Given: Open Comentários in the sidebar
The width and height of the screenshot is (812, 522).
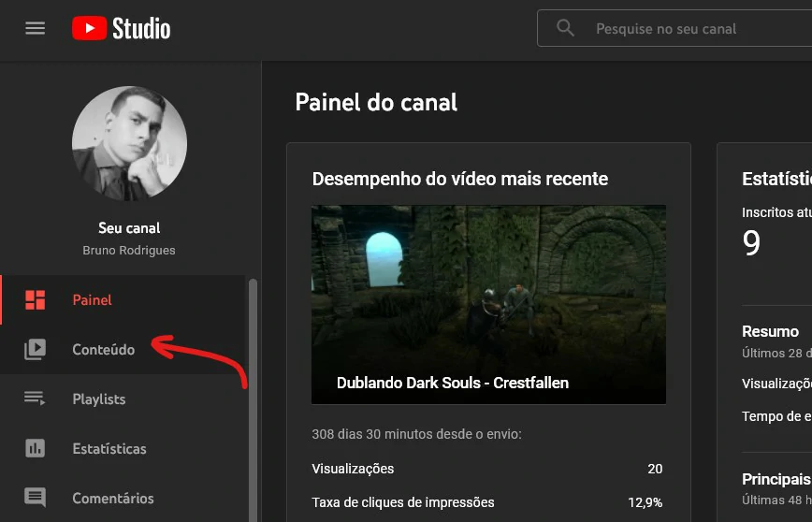Looking at the screenshot, I should [x=123, y=499].
